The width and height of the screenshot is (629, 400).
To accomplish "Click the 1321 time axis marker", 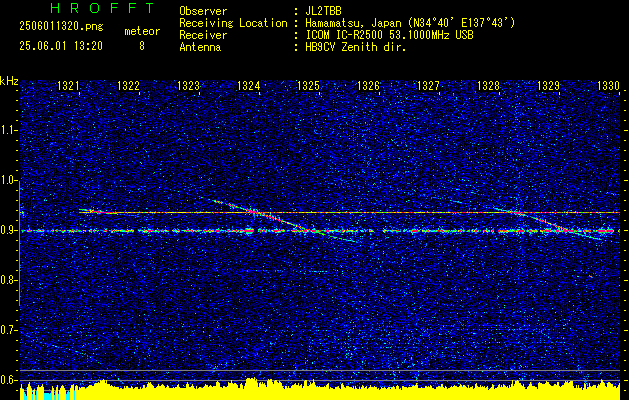I will pos(68,85).
